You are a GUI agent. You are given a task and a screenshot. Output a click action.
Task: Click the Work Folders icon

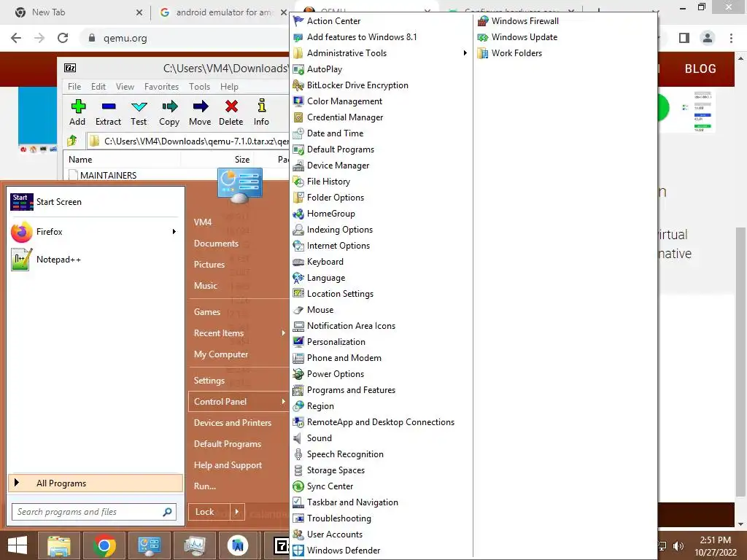pyautogui.click(x=483, y=52)
